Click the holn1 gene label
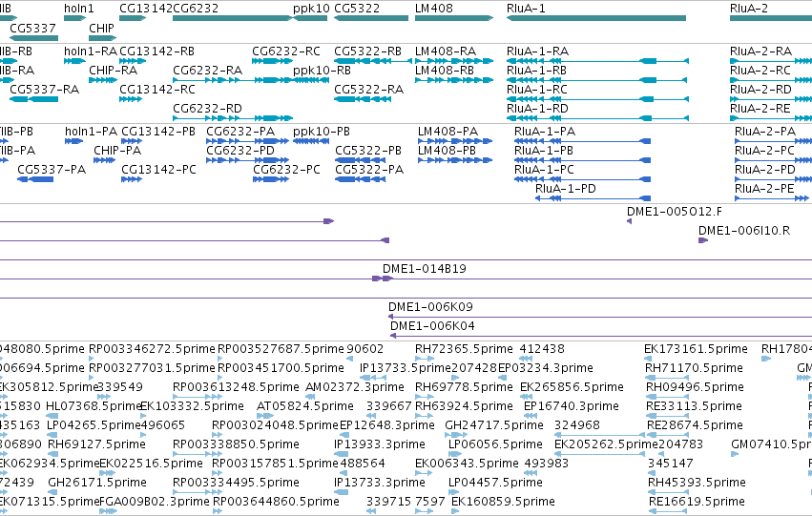This screenshot has height=516, width=812. tap(78, 9)
